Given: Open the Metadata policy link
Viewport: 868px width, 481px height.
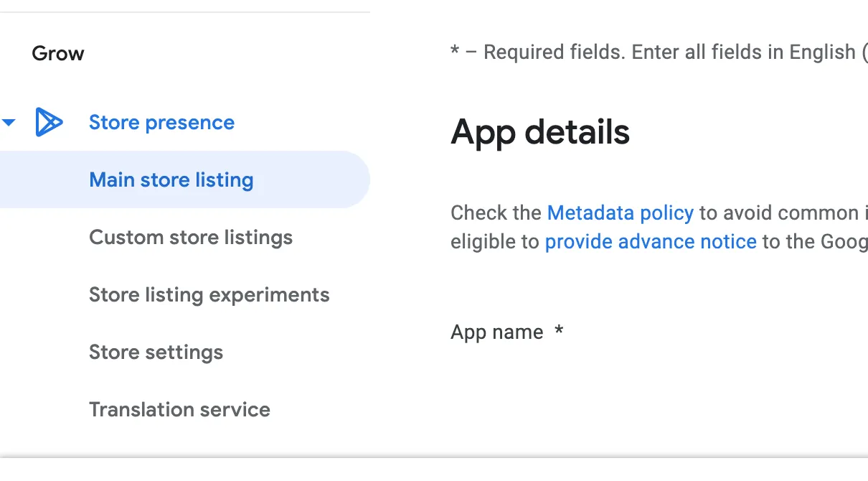Looking at the screenshot, I should pyautogui.click(x=620, y=213).
